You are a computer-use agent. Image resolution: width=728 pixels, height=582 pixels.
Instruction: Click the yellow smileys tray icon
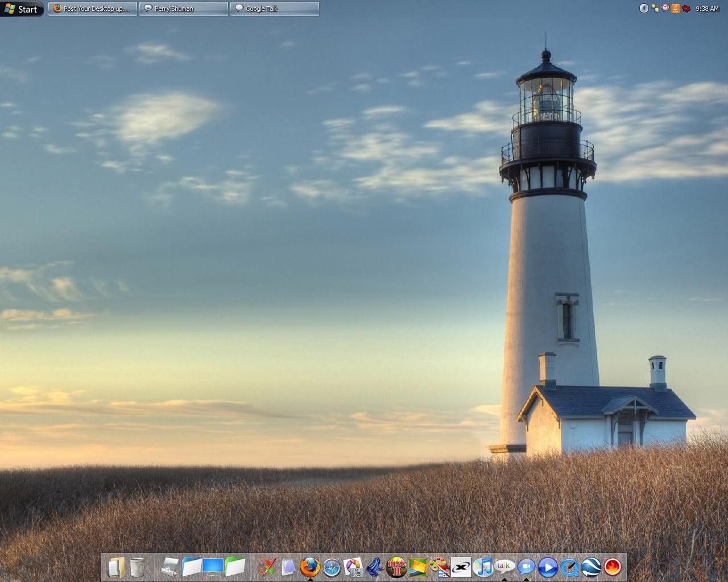pyautogui.click(x=655, y=9)
